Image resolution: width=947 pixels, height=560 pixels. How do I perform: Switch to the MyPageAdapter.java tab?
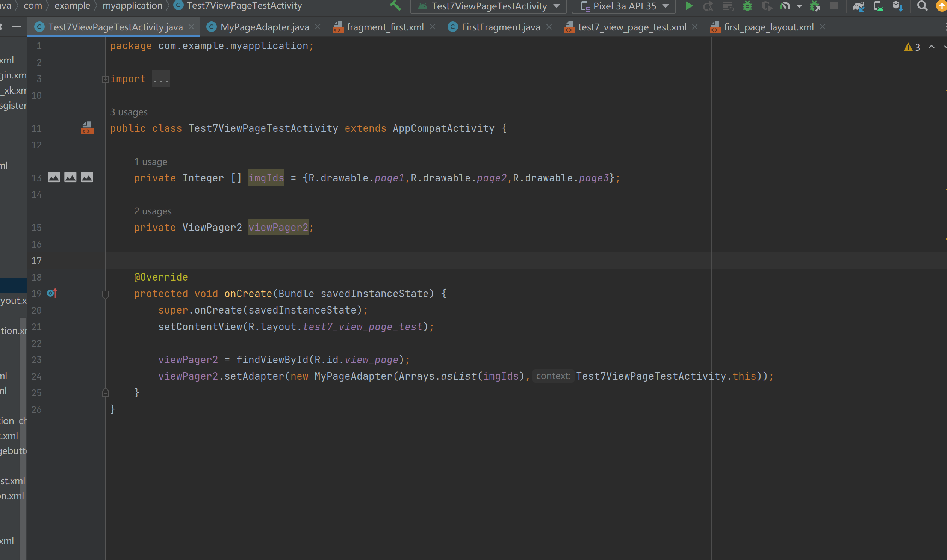[264, 27]
